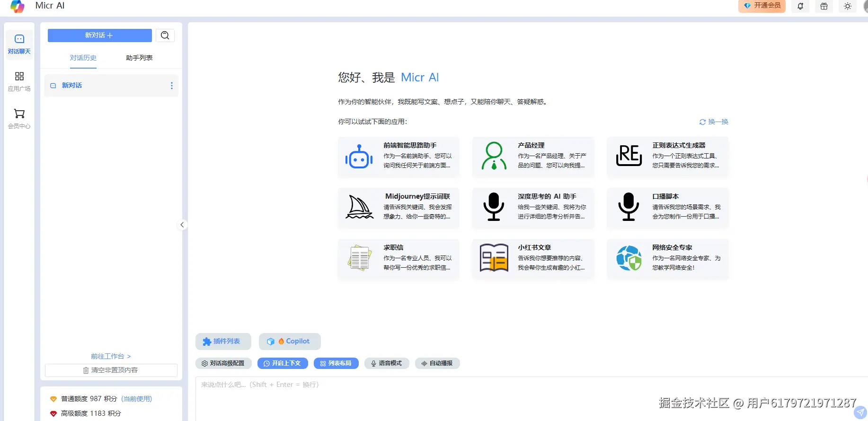Screen dimensions: 868x421
Task: Click the microphone icon of 口播脚本
Action: [x=629, y=207]
